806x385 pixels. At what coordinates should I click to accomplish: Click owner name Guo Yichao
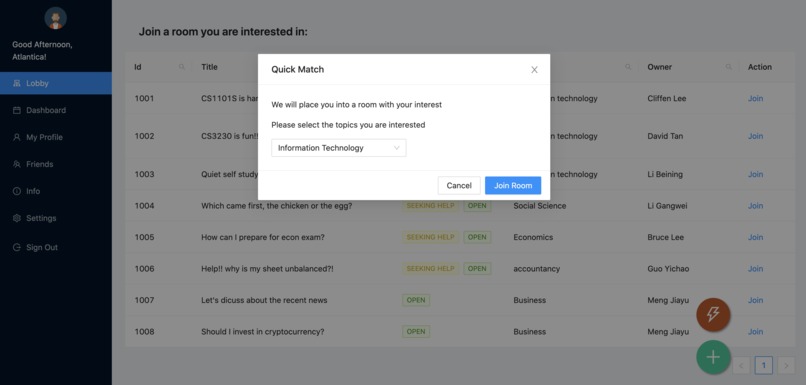point(668,269)
